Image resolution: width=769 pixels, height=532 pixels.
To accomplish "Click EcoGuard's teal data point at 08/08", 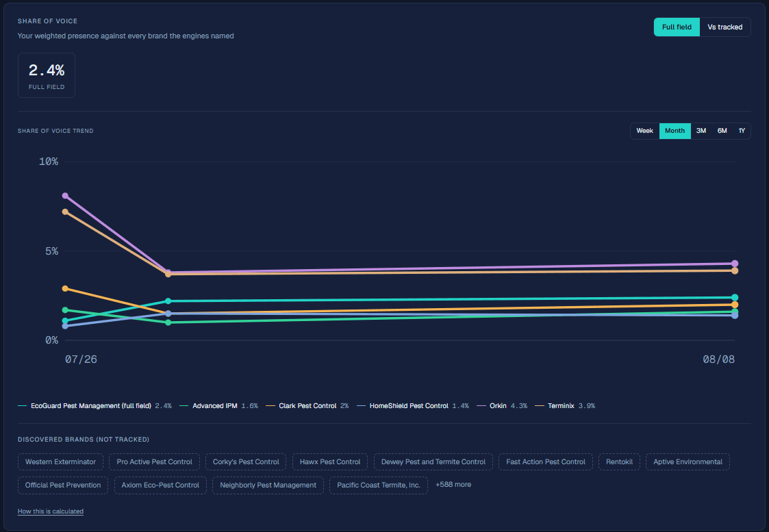I will (x=735, y=298).
